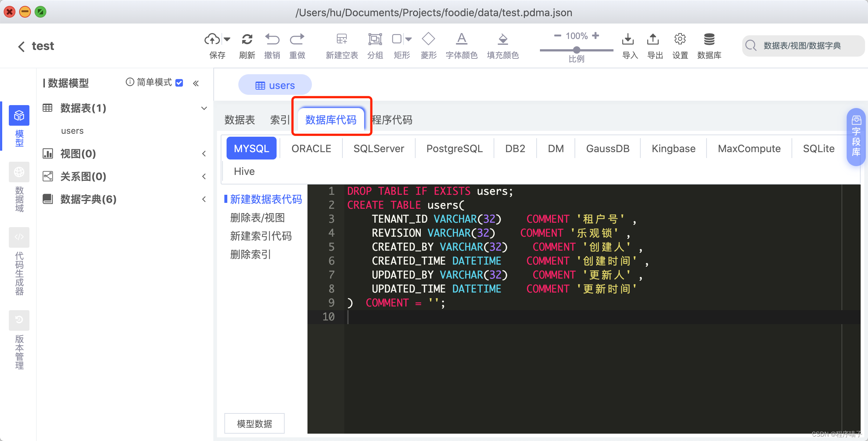The width and height of the screenshot is (868, 441).
Task: Open the save options dropdown arrow
Action: click(227, 39)
